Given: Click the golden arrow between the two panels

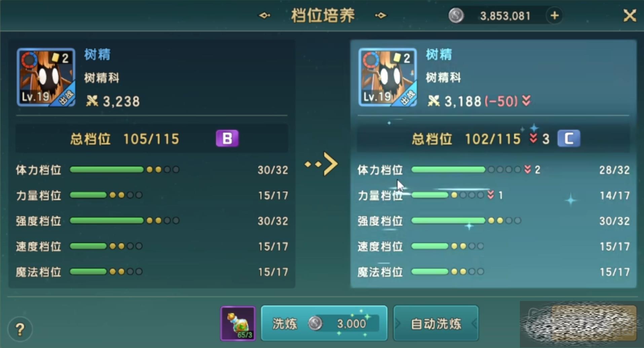Looking at the screenshot, I should pyautogui.click(x=321, y=164).
